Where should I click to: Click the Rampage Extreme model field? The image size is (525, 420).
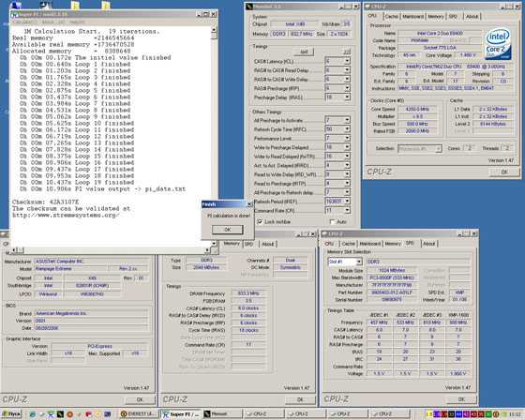(x=71, y=269)
